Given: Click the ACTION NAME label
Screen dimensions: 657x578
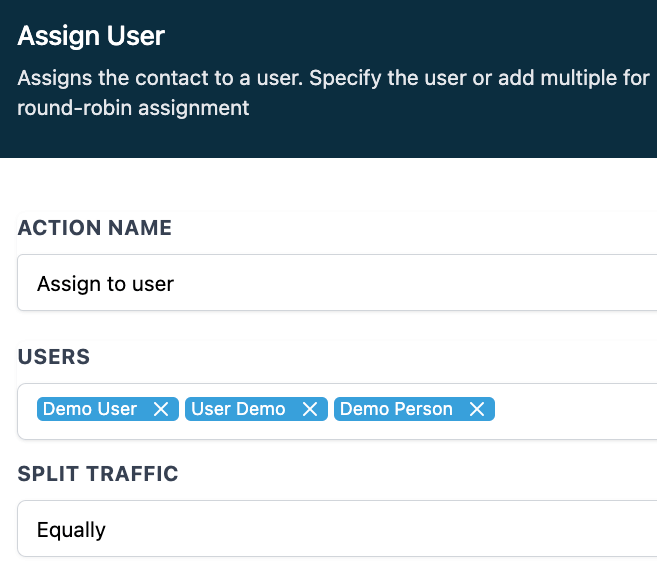Looking at the screenshot, I should pos(95,228).
